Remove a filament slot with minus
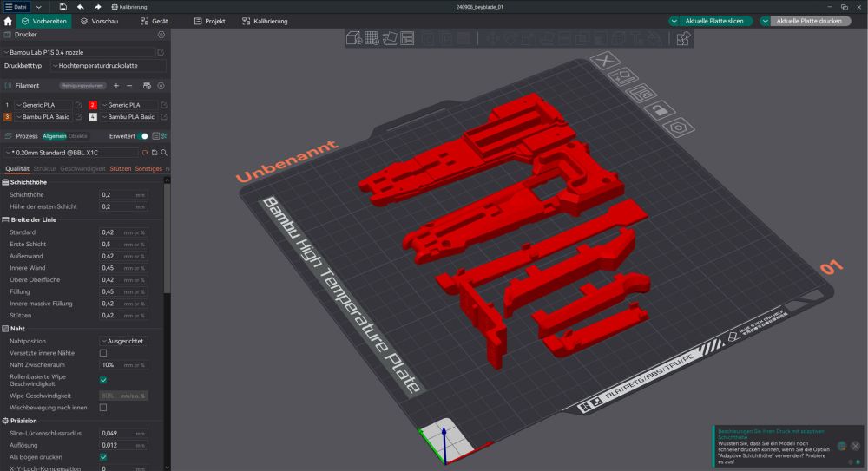 tap(129, 86)
